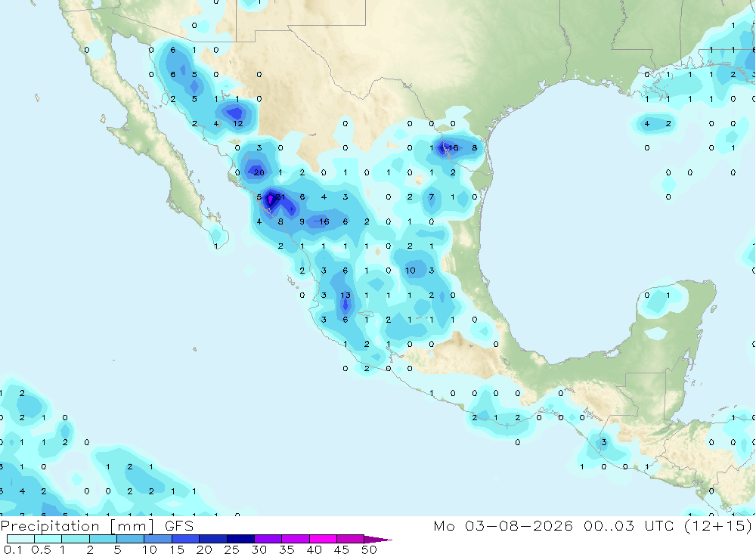Click the map precipitation value '12'
The image size is (756, 554).
[x=237, y=123]
